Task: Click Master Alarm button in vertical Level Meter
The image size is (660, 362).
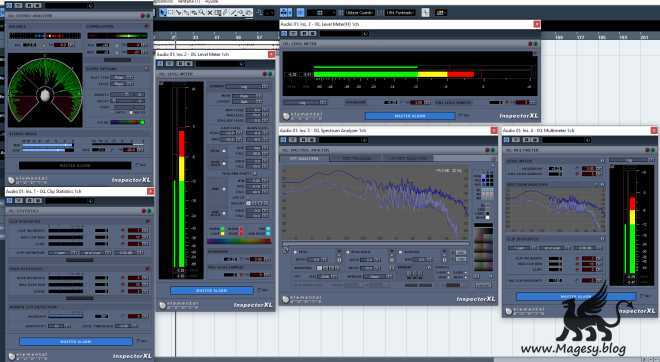Action: 212,290
